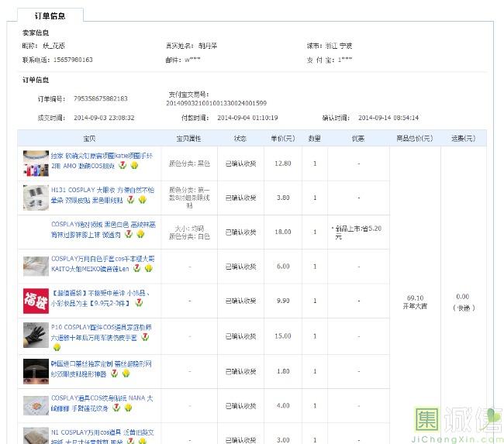Viewport: 504px width, 444px height.
Task: Click the yellow flower badge under the P10 COSPLAY gloves title
Action: [x=57, y=347]
